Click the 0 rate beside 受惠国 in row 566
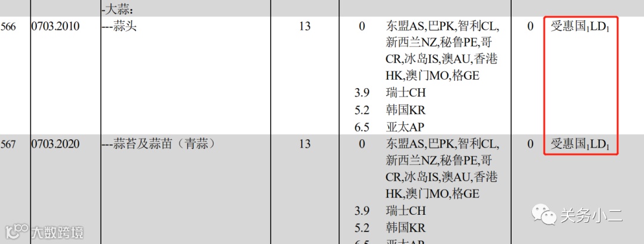This screenshot has width=644, height=244. pos(530,27)
